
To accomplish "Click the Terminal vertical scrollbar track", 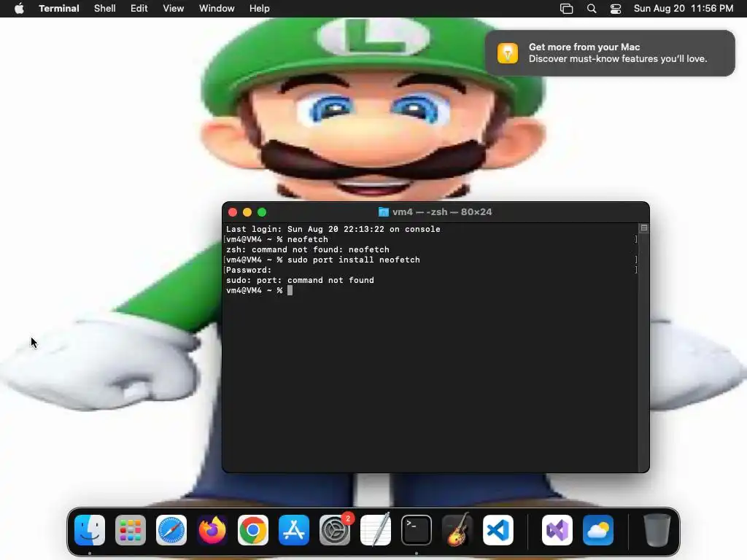I will [644, 352].
